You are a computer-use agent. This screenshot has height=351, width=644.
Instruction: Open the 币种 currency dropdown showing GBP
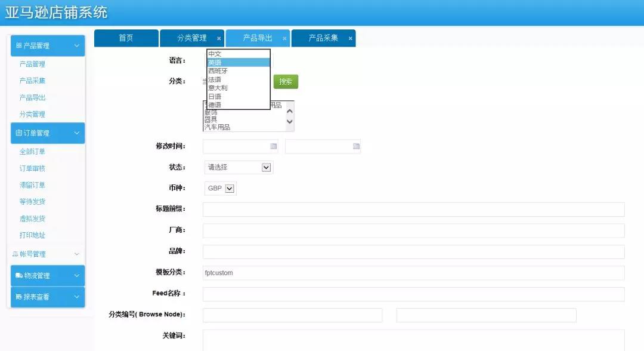[230, 189]
